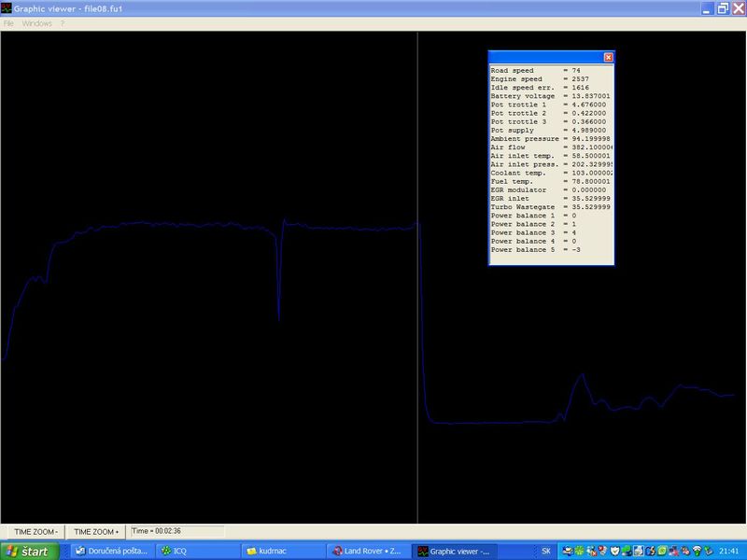Click the Graphic viewer title bar icon

click(x=7, y=7)
